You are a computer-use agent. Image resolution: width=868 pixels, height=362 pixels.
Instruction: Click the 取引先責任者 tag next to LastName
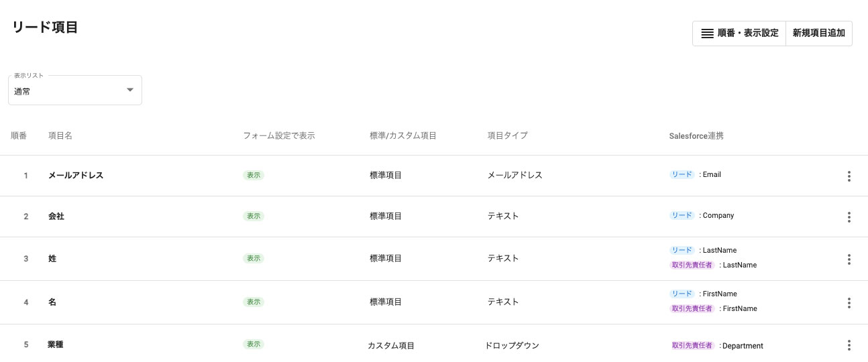(693, 265)
